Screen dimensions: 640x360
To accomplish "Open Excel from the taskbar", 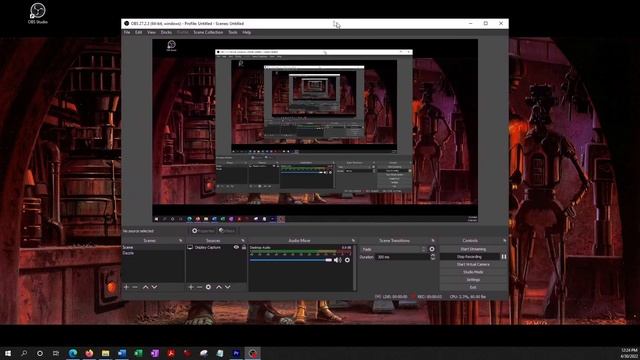I will (138, 353).
